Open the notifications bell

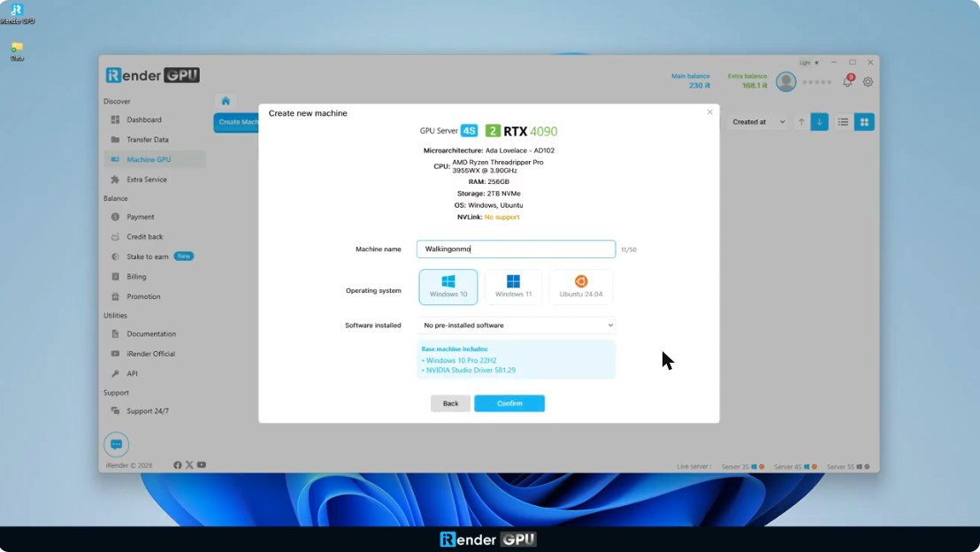click(847, 82)
